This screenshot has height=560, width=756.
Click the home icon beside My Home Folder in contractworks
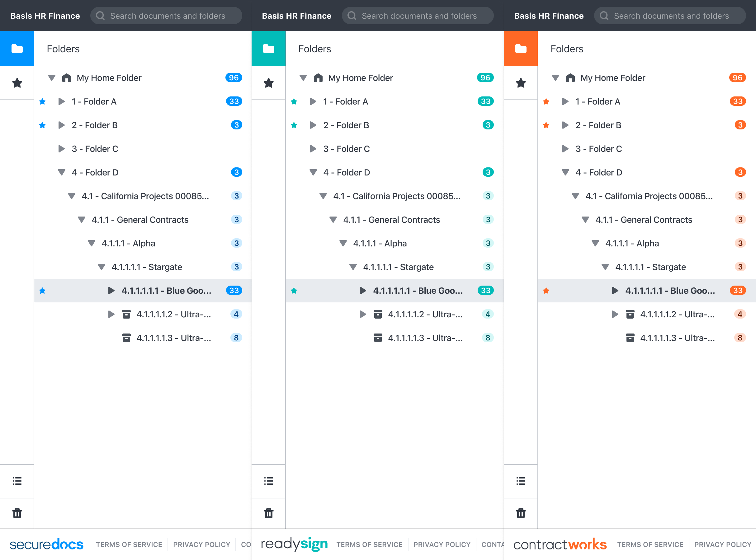click(x=570, y=78)
